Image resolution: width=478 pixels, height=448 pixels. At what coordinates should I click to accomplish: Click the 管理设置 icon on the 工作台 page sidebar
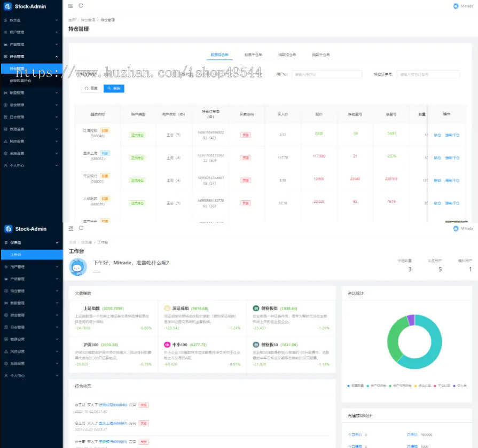click(x=6, y=340)
